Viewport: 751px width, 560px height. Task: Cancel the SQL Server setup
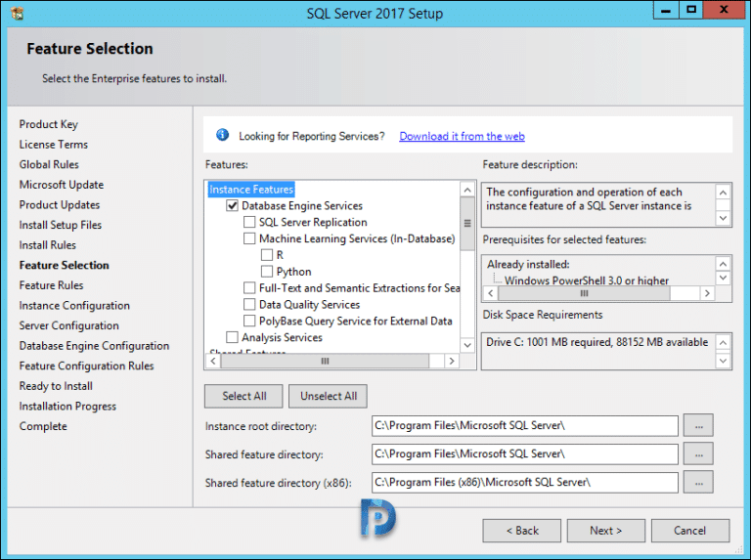690,531
